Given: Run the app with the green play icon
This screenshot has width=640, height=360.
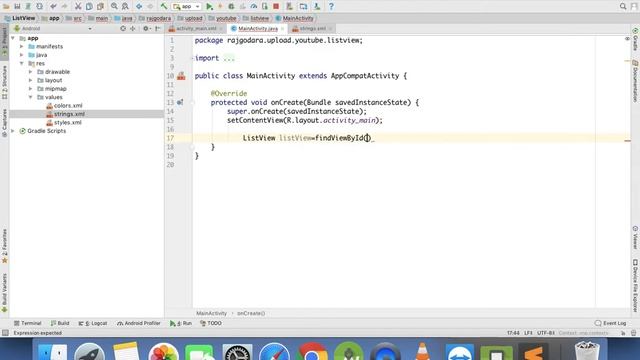Looking at the screenshot, I should pyautogui.click(x=209, y=7).
